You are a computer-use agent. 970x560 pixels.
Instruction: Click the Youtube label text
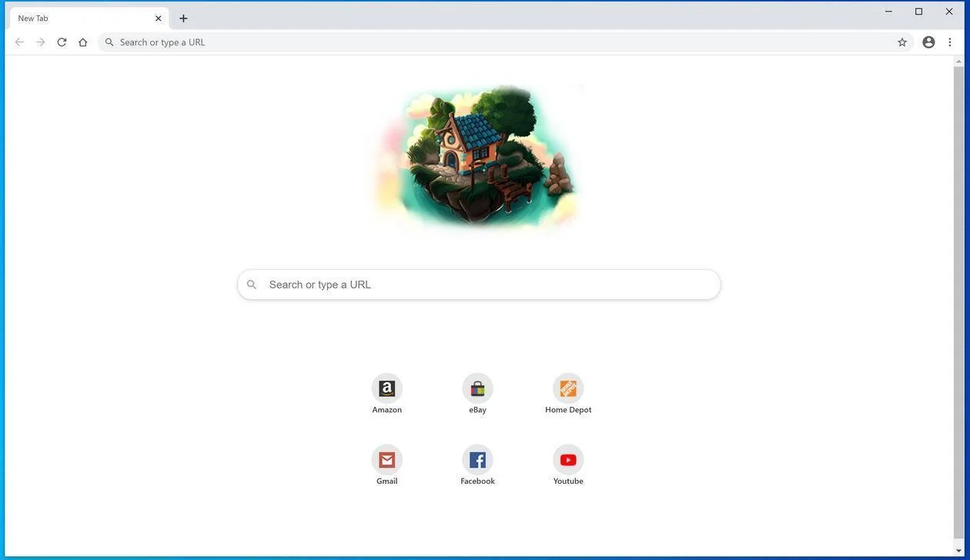pyautogui.click(x=568, y=482)
